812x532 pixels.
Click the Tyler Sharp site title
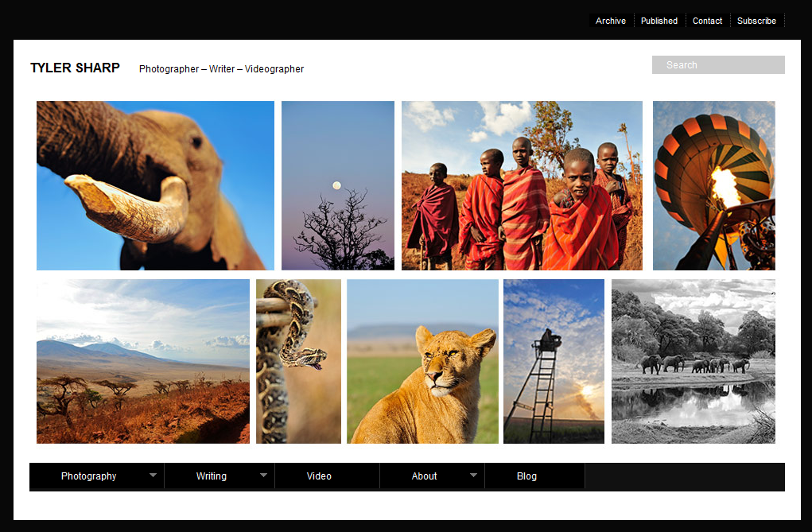[75, 68]
